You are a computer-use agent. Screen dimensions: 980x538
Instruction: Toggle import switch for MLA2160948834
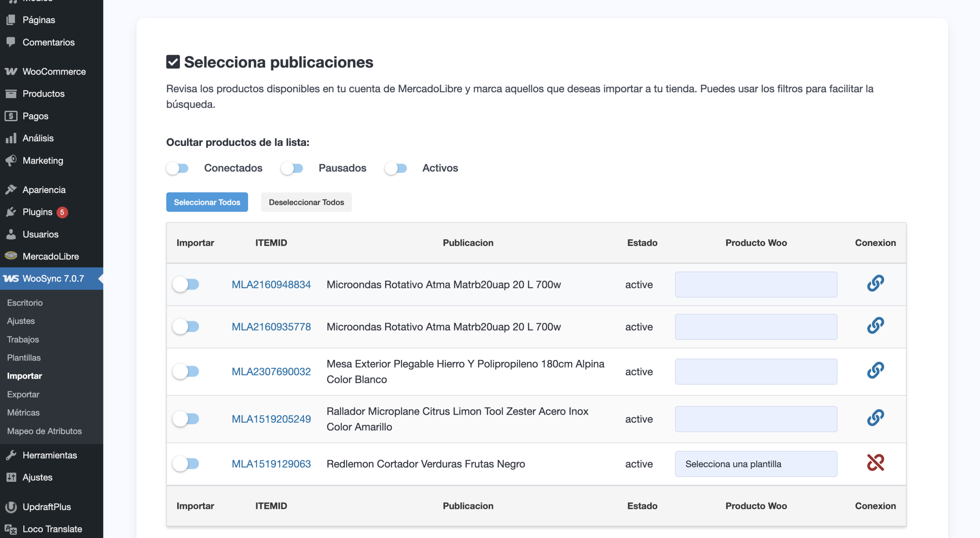[186, 285]
